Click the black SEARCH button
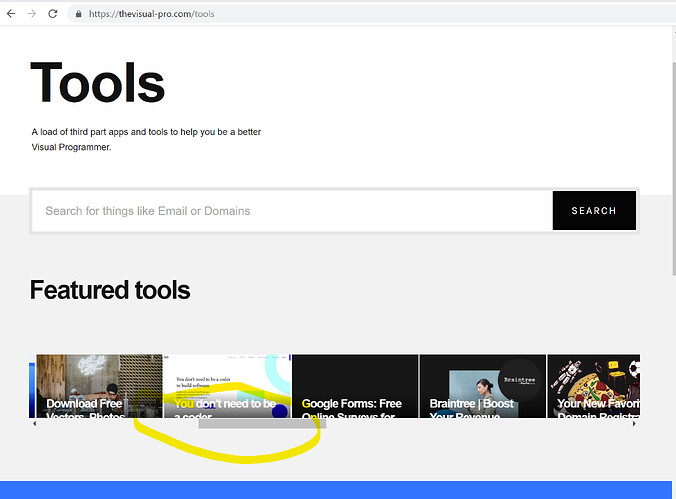Viewport: 676px width, 499px height. coord(594,211)
